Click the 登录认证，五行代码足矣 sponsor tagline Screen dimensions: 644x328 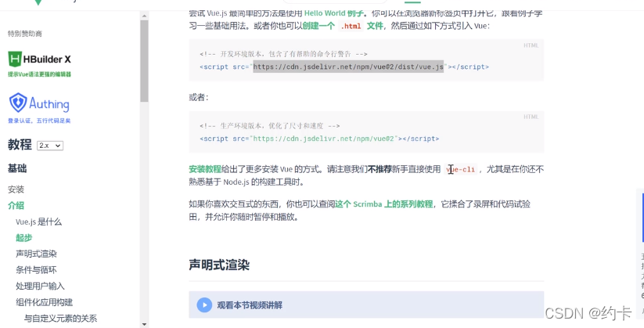click(39, 121)
